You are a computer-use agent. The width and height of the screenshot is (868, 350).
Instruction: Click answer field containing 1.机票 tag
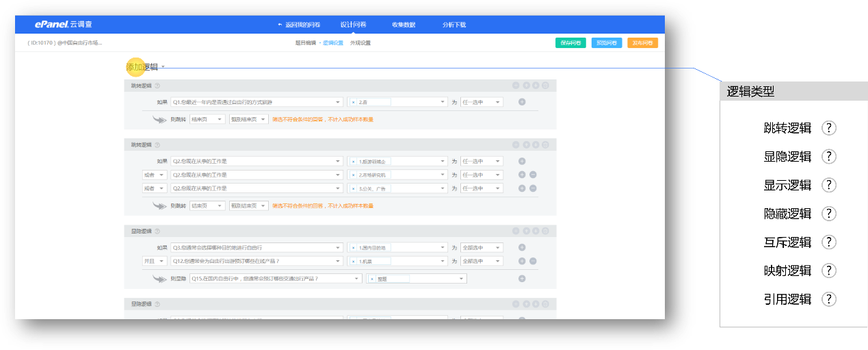(x=397, y=261)
